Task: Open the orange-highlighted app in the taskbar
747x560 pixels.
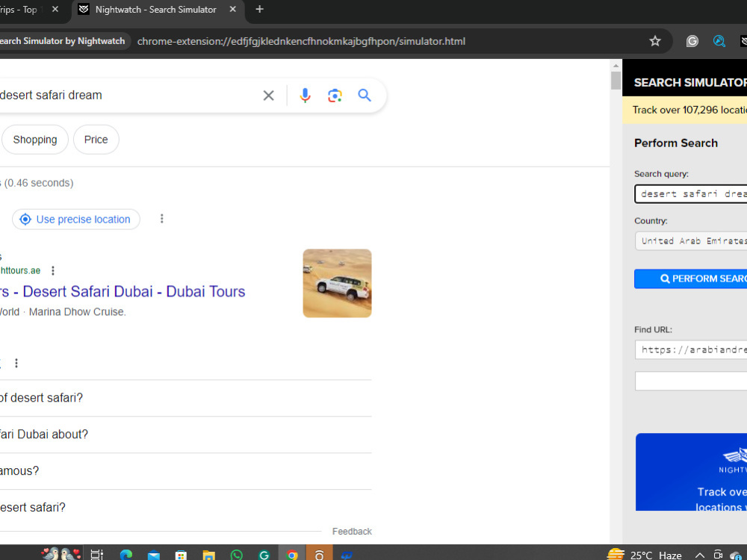Action: click(x=319, y=554)
